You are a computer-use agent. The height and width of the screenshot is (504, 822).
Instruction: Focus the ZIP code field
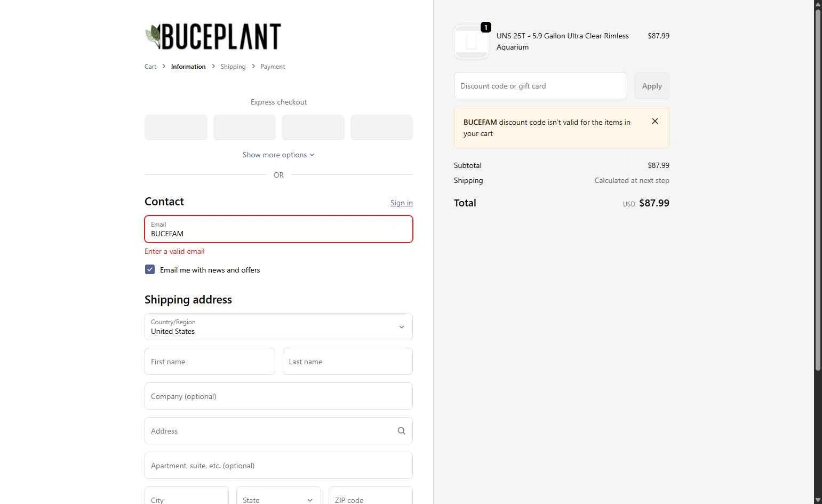point(371,496)
